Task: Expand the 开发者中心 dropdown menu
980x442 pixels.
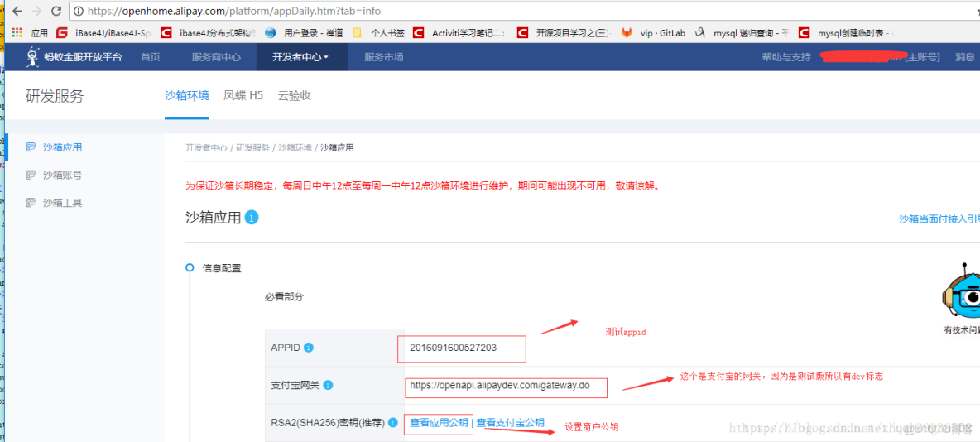Action: tap(300, 57)
